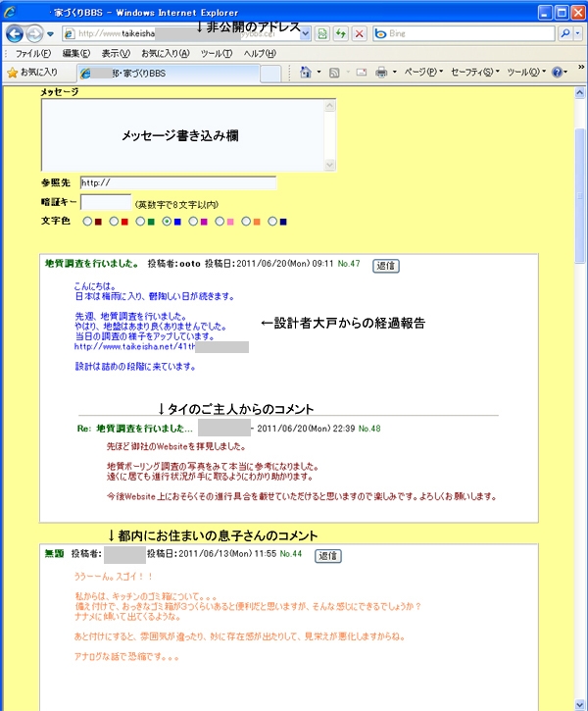Select the 家づくりBBS browser tab

pyautogui.click(x=168, y=73)
